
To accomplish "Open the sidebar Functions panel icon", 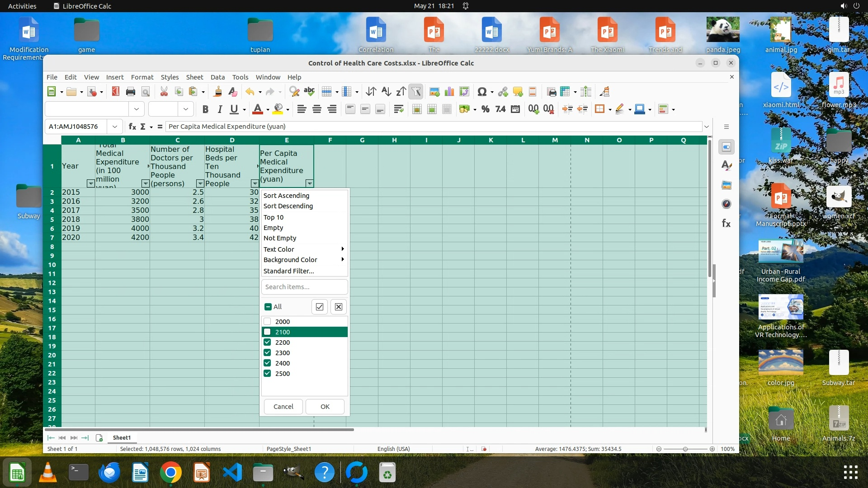I will pyautogui.click(x=726, y=223).
